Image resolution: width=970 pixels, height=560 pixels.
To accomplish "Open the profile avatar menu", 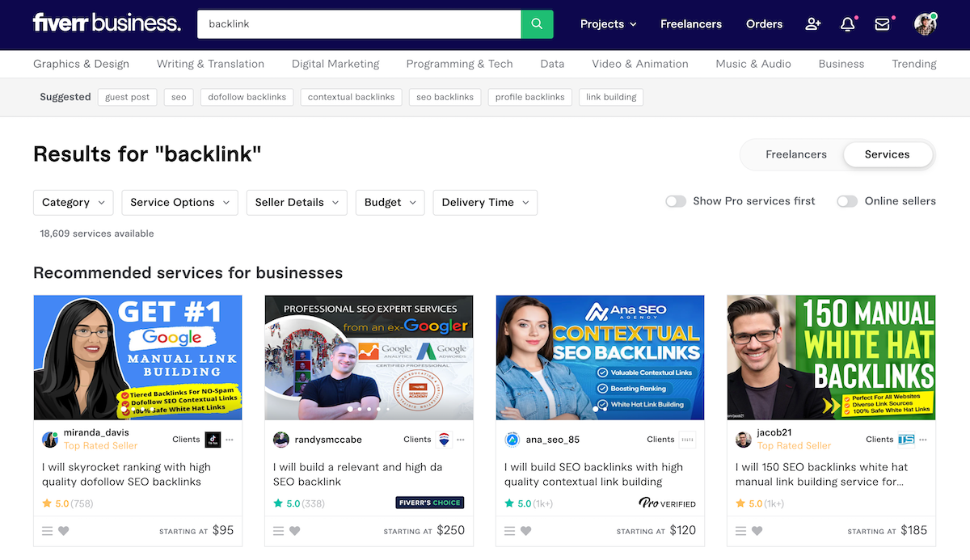I will pos(925,24).
